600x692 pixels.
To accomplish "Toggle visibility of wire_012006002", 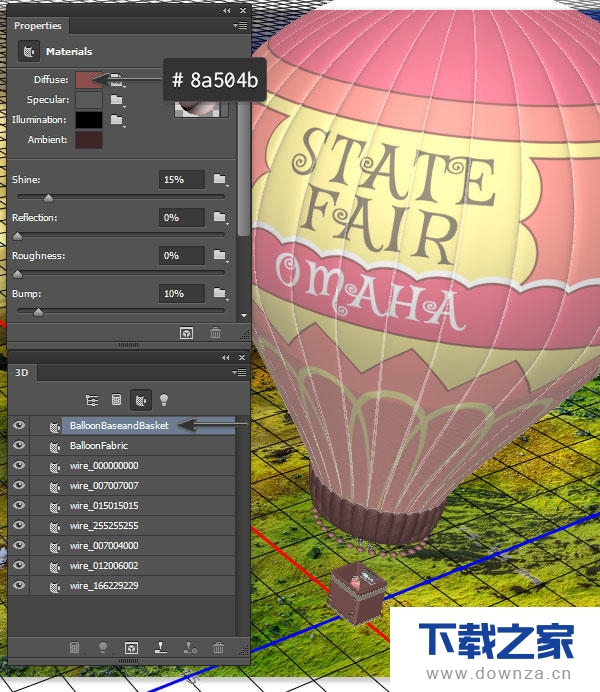I will [x=19, y=565].
